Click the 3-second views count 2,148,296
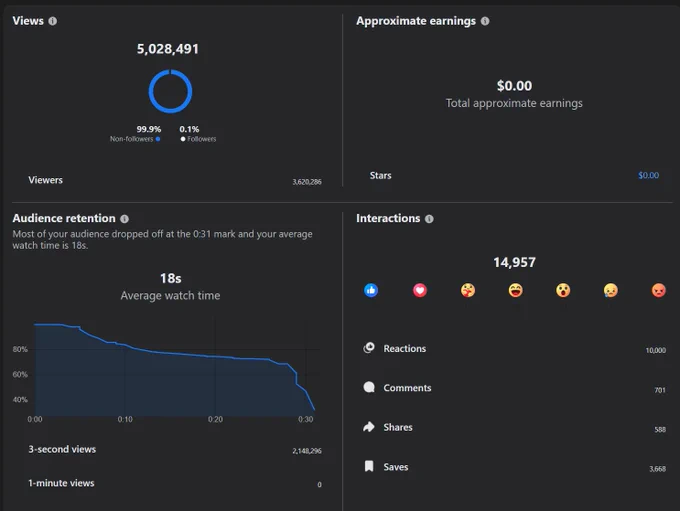680x511 pixels. click(307, 451)
